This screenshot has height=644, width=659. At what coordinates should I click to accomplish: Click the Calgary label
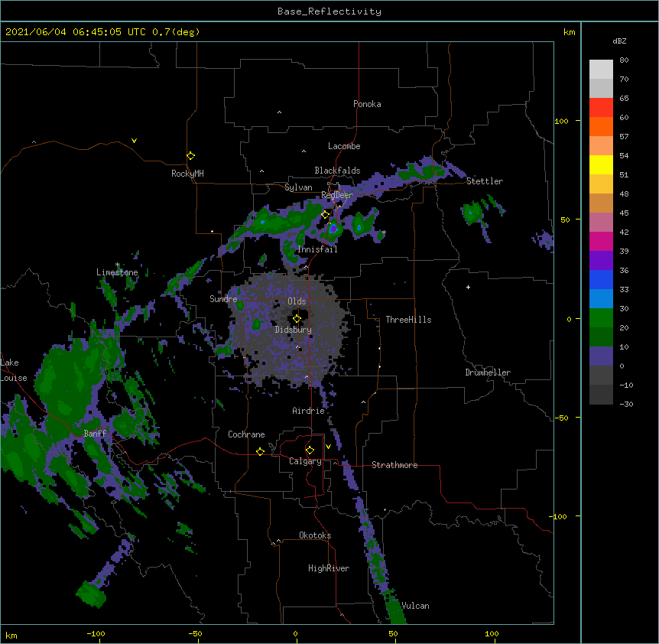[306, 461]
